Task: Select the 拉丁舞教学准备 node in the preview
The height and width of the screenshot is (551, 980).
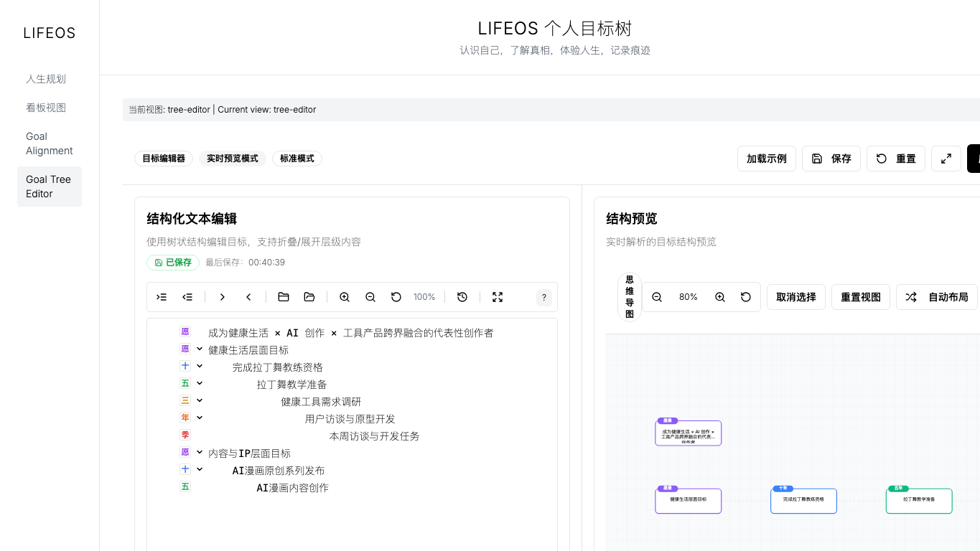Action: click(919, 500)
